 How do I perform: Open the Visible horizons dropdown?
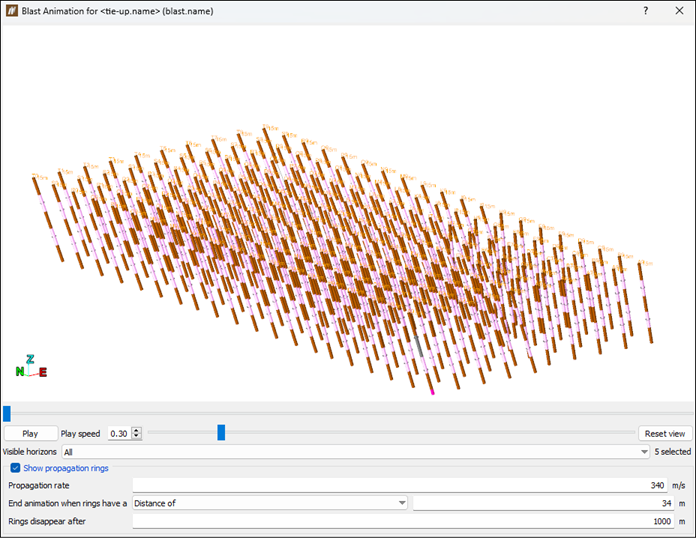356,452
